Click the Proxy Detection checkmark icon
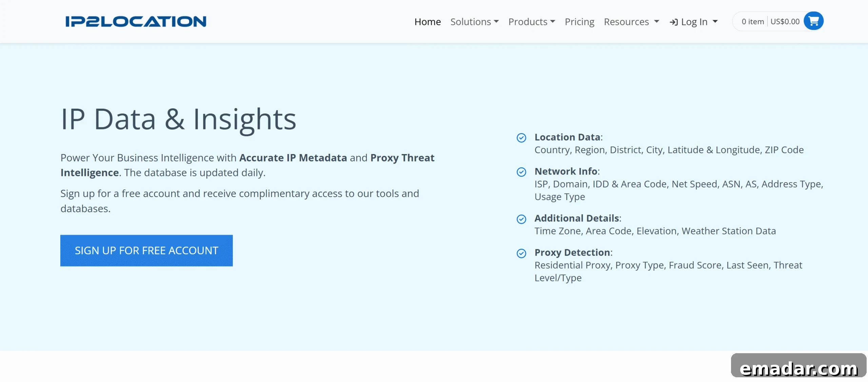 click(x=521, y=253)
